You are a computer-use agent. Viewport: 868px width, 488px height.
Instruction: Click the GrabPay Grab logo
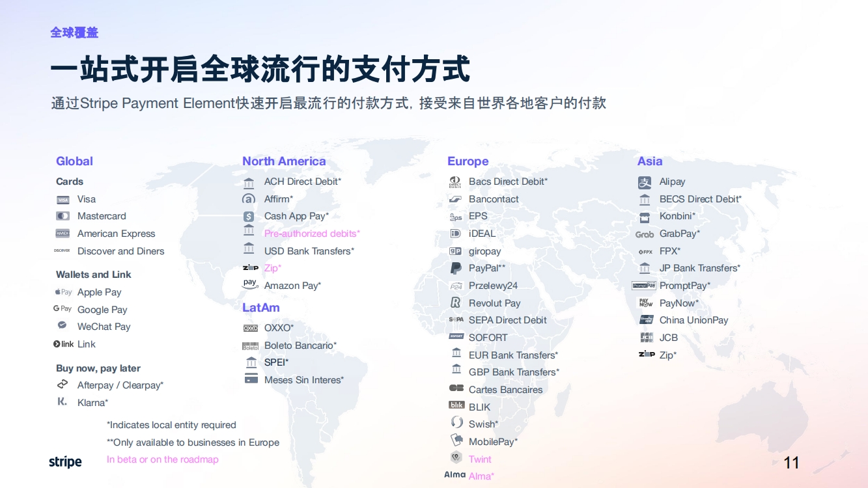click(645, 234)
